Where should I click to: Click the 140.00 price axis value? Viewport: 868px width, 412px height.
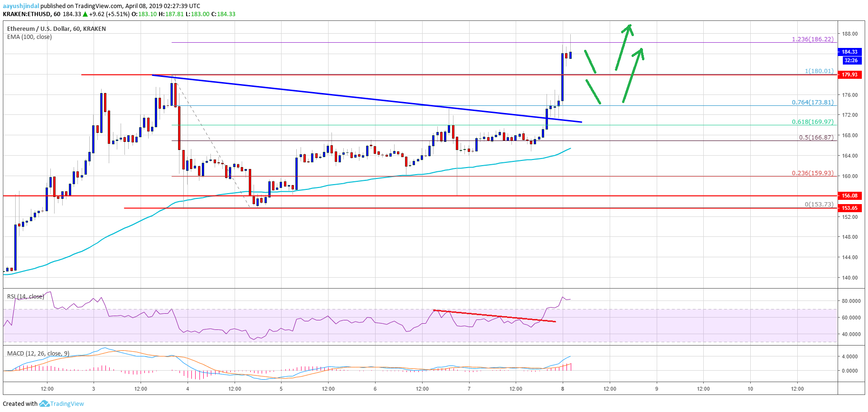(x=850, y=278)
